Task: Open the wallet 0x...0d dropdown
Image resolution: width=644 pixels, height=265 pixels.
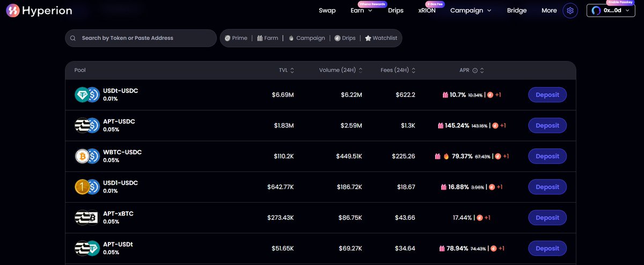Action: pyautogui.click(x=611, y=10)
